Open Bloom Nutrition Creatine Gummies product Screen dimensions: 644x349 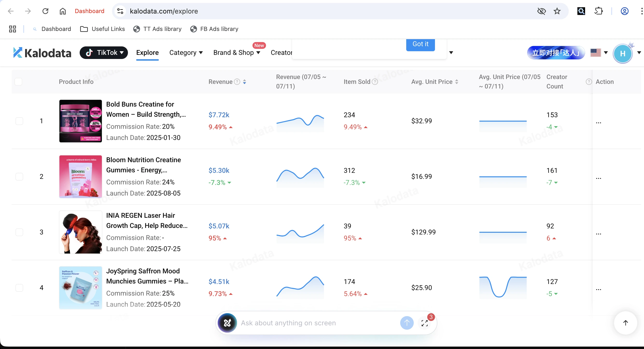(x=143, y=165)
